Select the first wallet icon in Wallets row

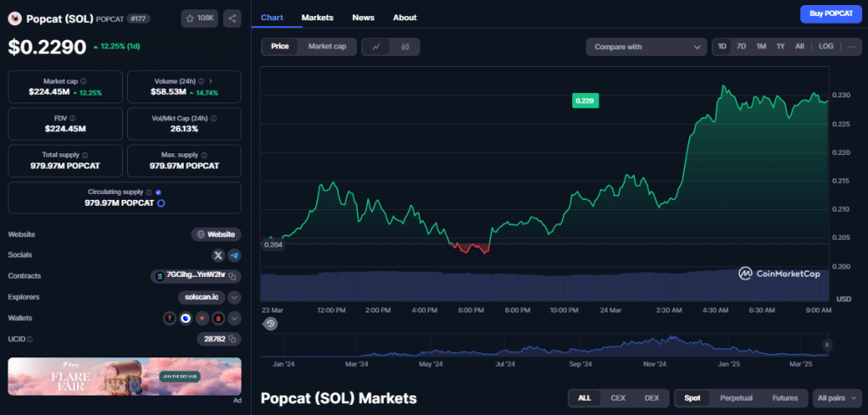[x=170, y=318]
